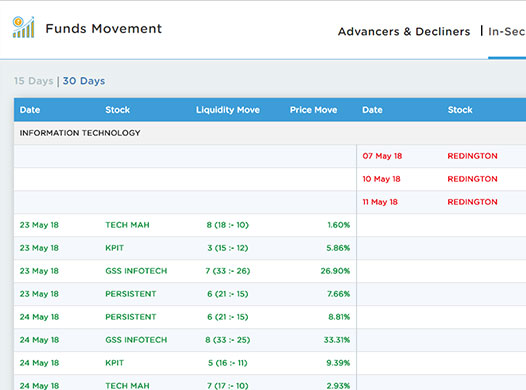
Task: Click the 23 May 18 date beside KPIT
Action: coord(39,248)
